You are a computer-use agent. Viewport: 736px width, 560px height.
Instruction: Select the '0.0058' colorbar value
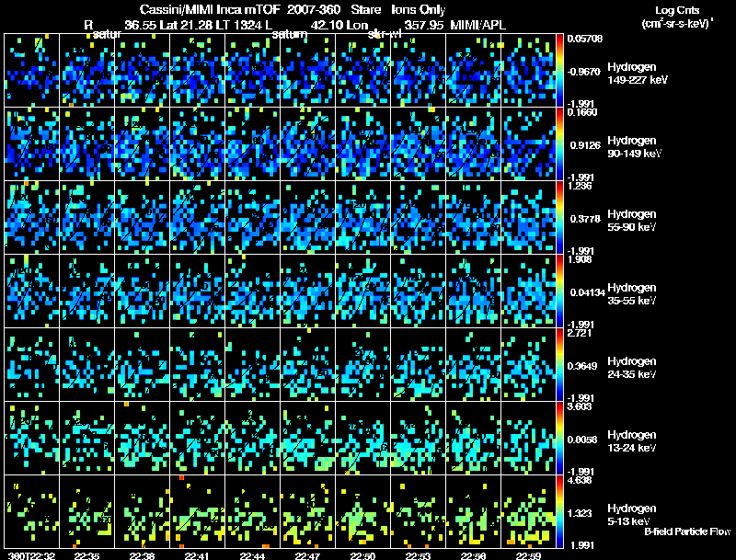coord(582,440)
